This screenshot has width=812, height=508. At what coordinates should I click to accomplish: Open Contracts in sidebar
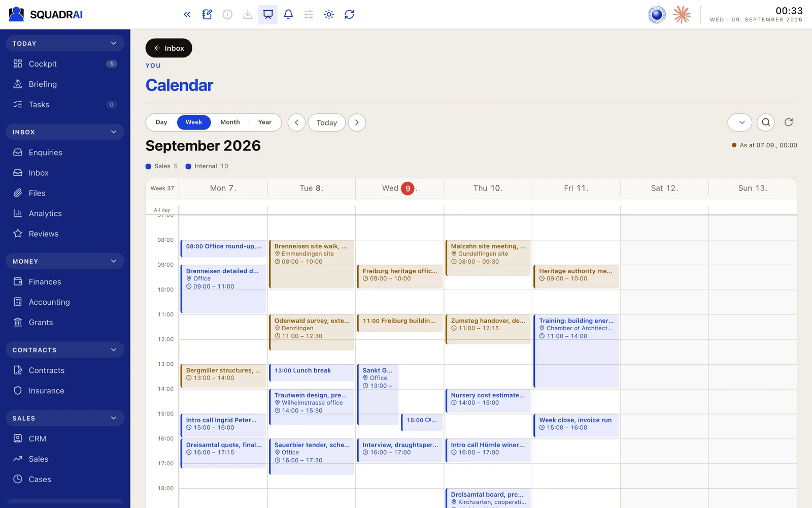(65, 370)
